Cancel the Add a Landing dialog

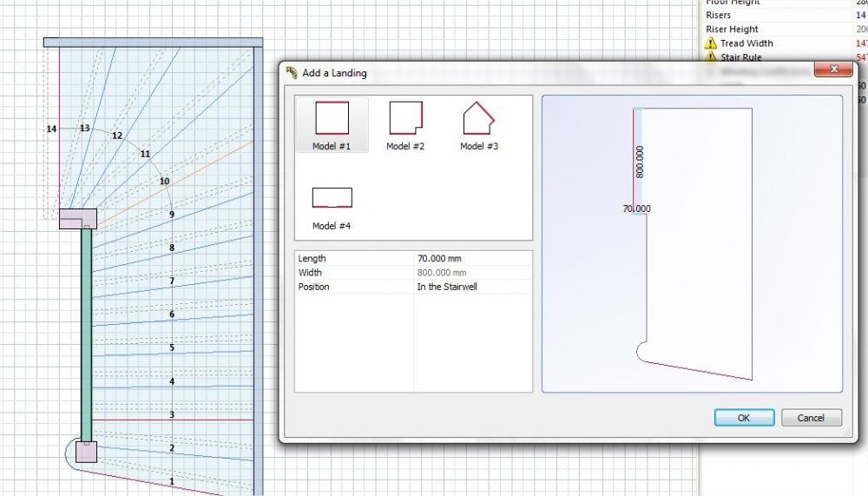811,418
